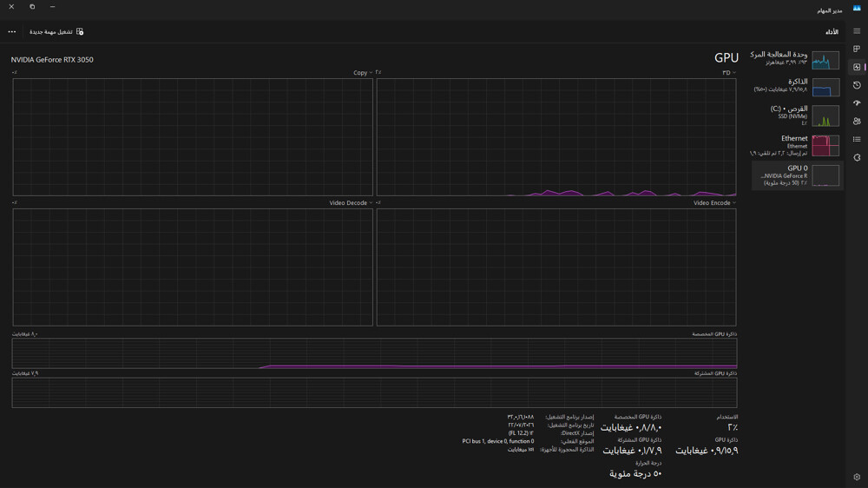Click the driver date value ٢٢/٠٧/٢٠٢٦
This screenshot has height=488, width=868.
point(521,425)
